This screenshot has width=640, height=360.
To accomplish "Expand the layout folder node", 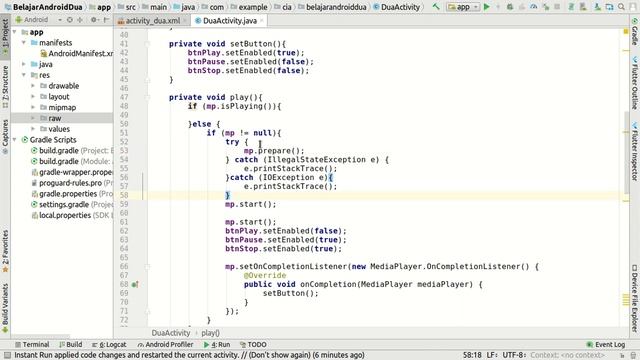I will 33,97.
